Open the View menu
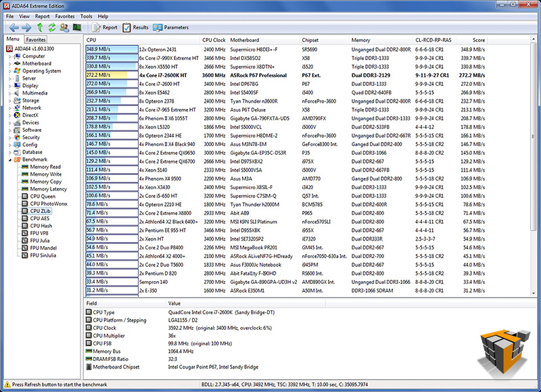Viewport: 541px width, 392px height. (24, 16)
